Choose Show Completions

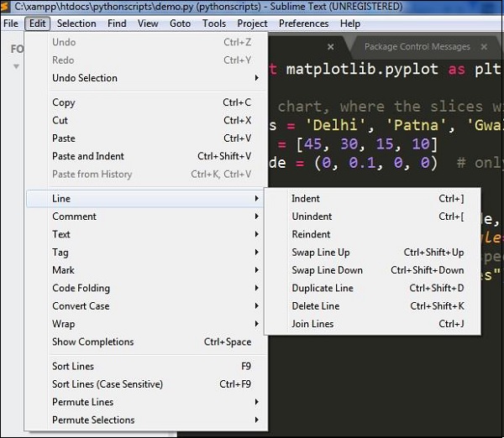146,342
